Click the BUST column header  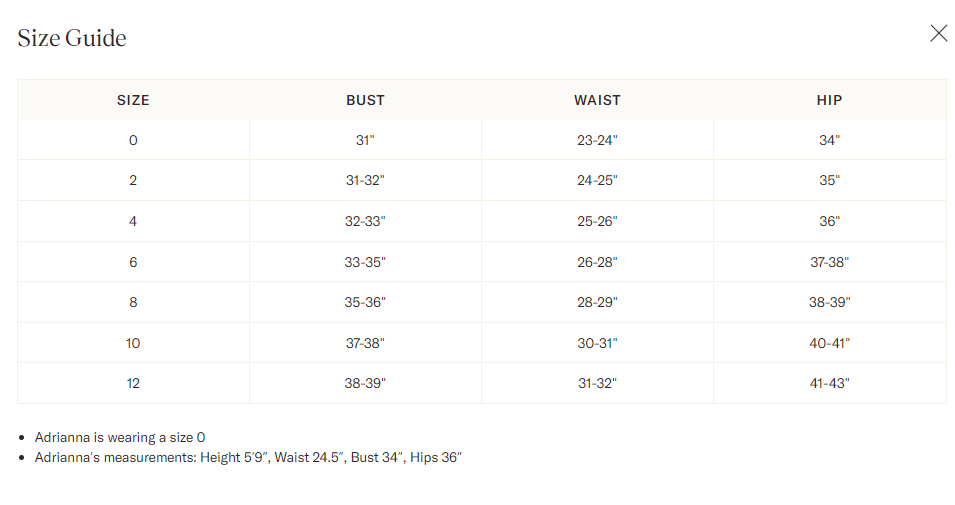[x=365, y=100]
